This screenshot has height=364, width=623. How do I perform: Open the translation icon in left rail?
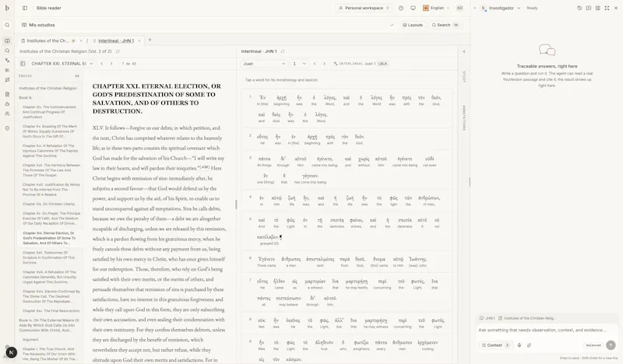[x=7, y=61]
